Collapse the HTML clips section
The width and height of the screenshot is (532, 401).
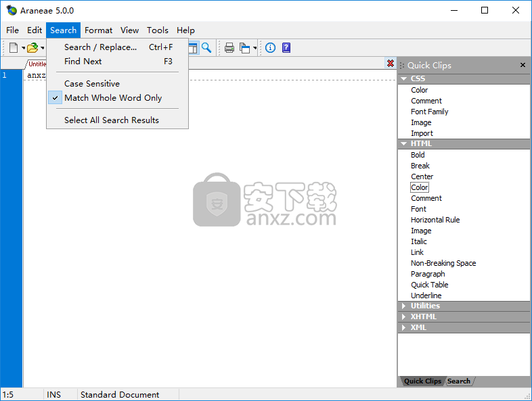[x=404, y=144]
